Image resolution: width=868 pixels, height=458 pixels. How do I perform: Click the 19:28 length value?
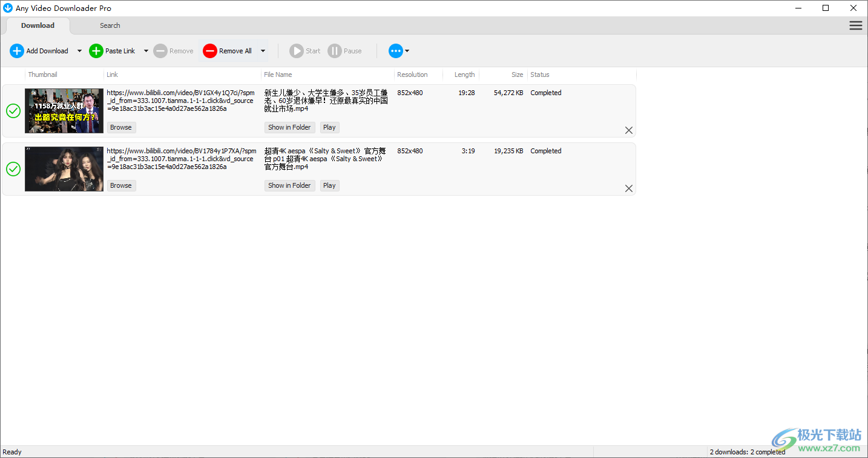click(x=466, y=93)
